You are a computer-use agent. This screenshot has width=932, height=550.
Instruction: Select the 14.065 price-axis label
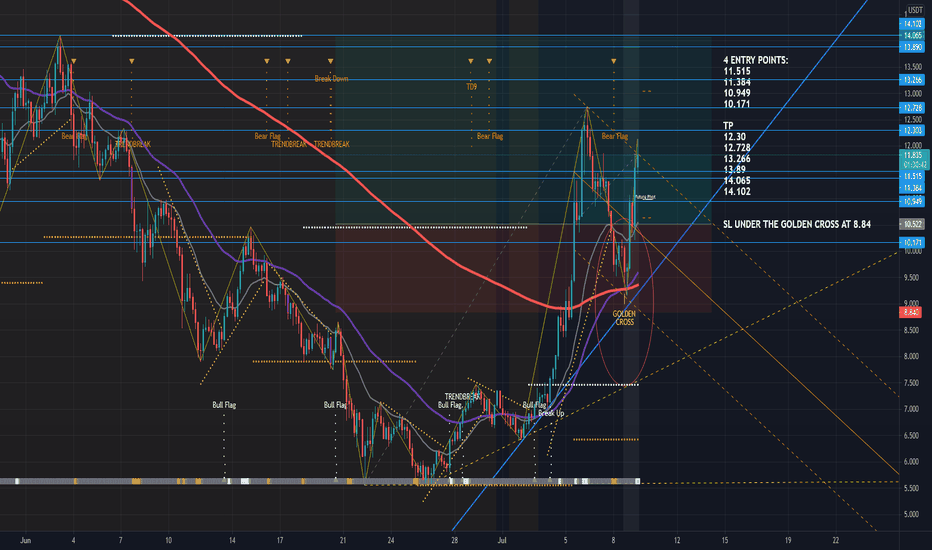point(912,36)
